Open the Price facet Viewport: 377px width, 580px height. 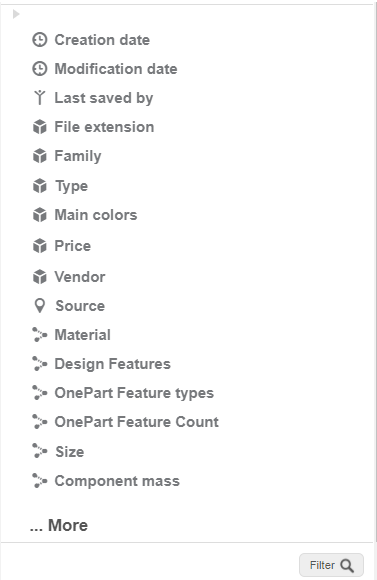click(73, 246)
